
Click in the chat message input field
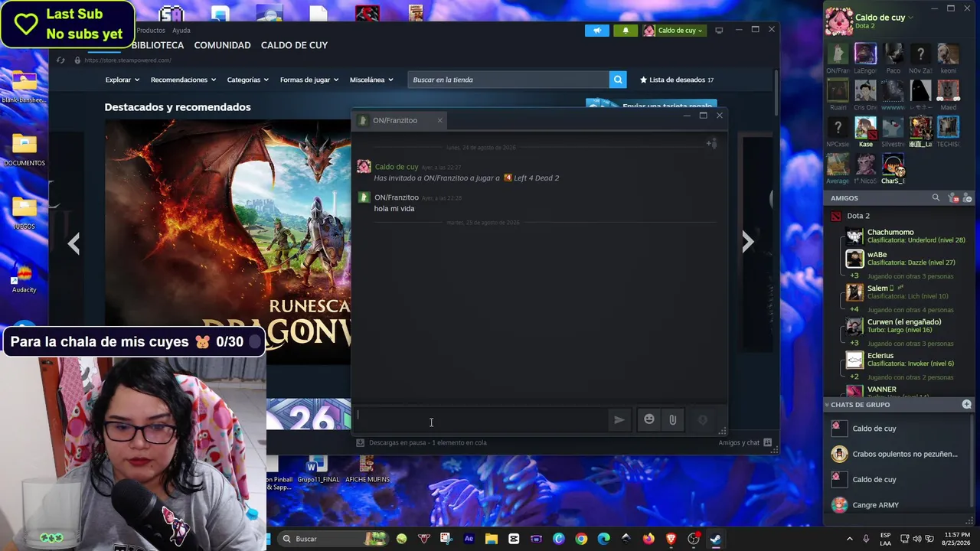click(482, 419)
